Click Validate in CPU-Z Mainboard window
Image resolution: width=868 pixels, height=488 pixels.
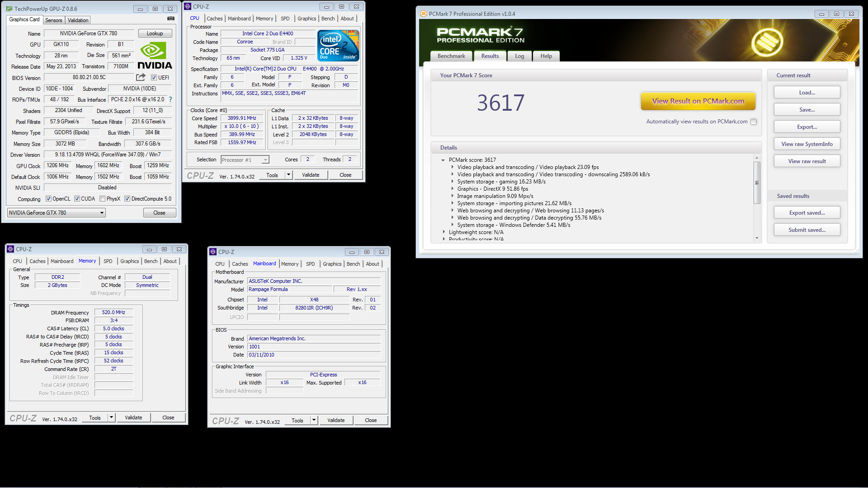tap(336, 421)
